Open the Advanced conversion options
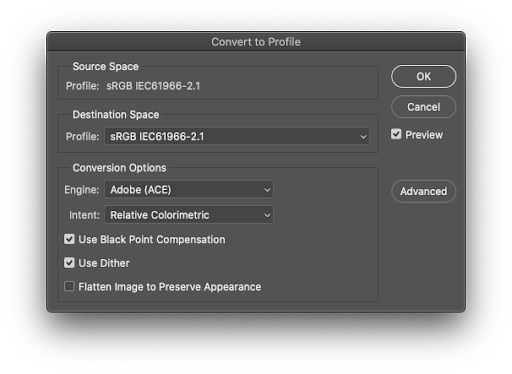512x374 pixels. coord(423,191)
